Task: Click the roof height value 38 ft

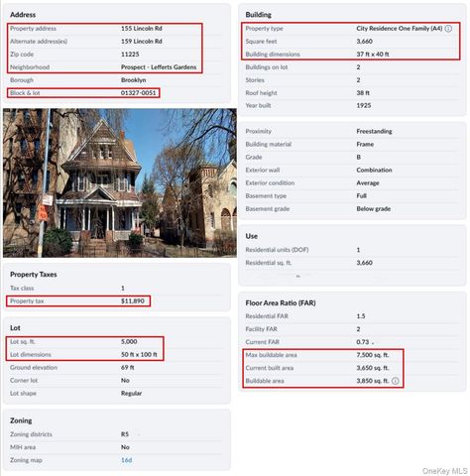Action: (x=363, y=93)
